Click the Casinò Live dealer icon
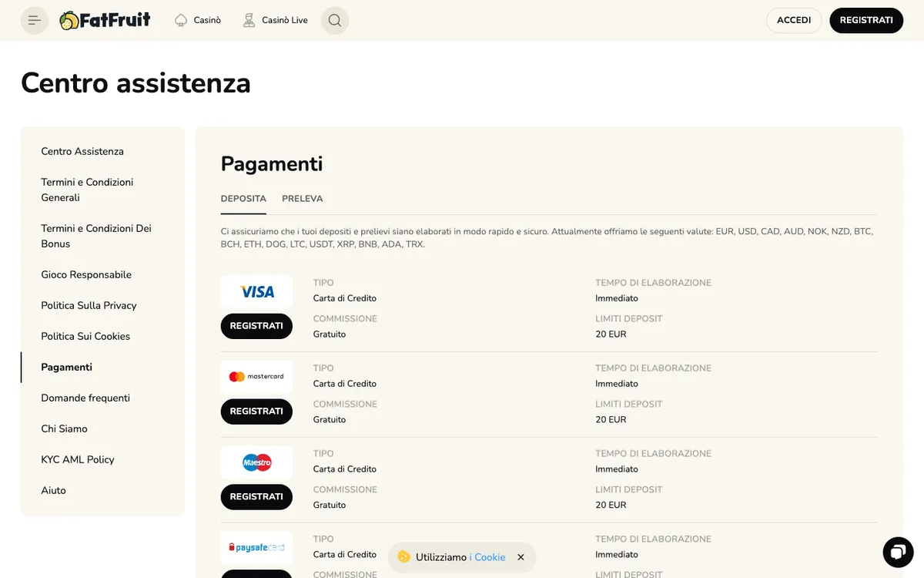Viewport: 924px width, 578px height. point(249,20)
